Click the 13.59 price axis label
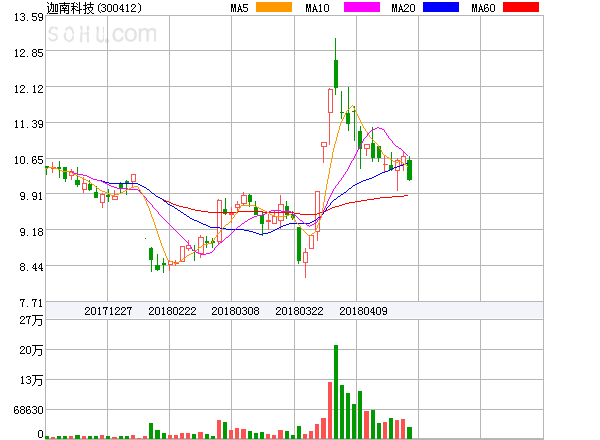Screen dimensions: 600x440 pos(29,17)
